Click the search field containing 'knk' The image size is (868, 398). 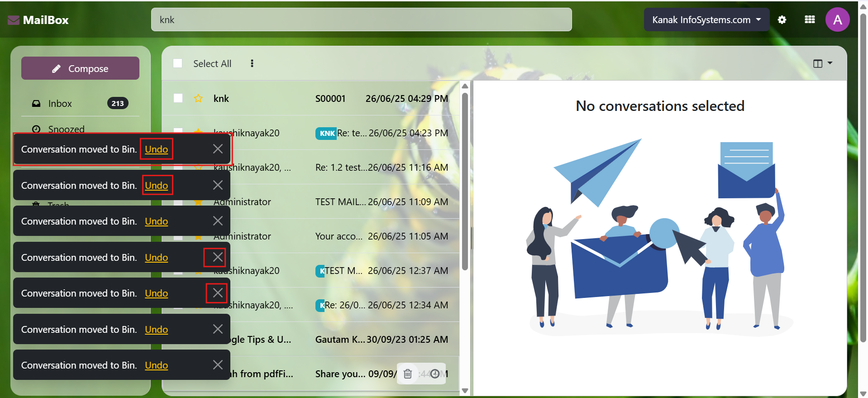[362, 19]
